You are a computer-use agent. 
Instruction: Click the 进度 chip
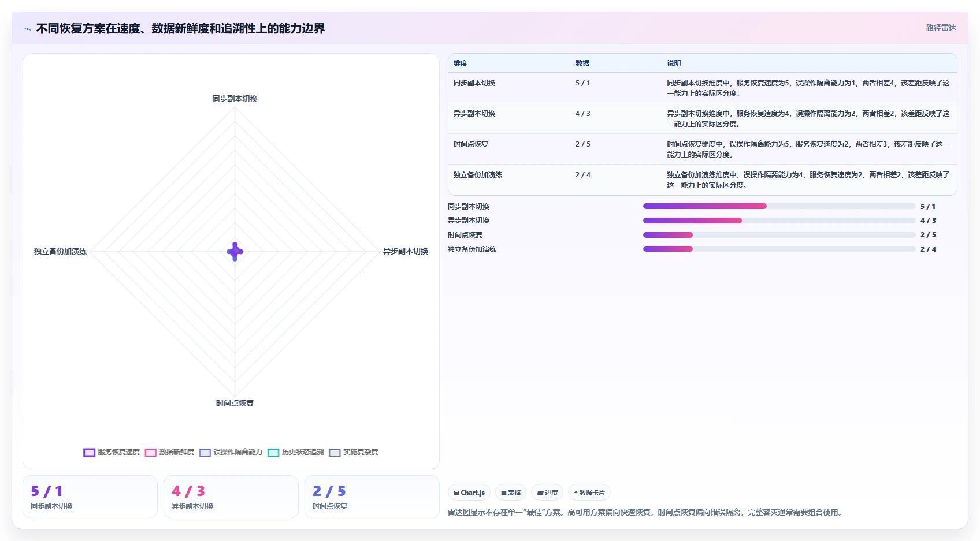547,493
